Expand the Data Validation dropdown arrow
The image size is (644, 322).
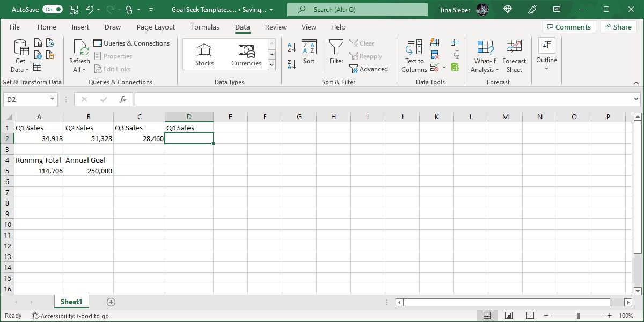(x=443, y=67)
